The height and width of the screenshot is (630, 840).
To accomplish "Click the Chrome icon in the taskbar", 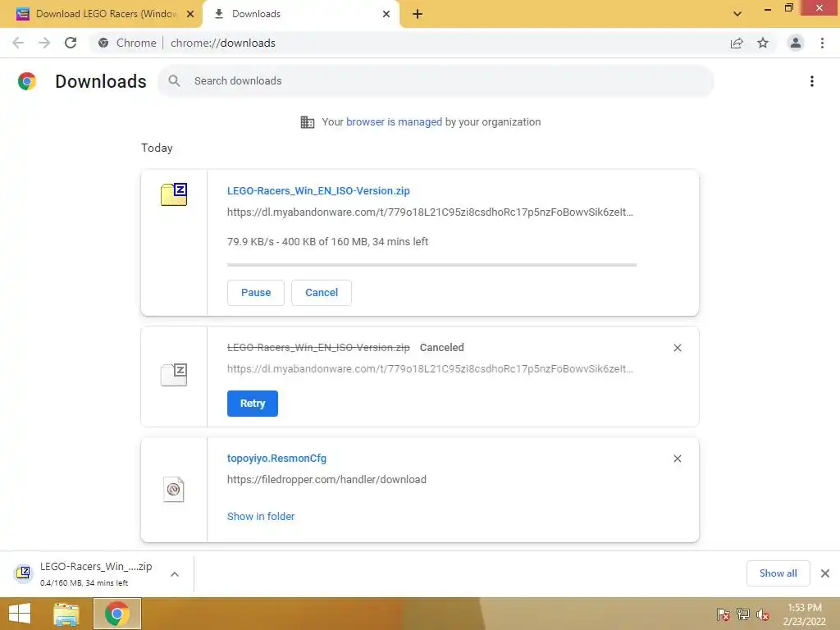I will click(117, 614).
